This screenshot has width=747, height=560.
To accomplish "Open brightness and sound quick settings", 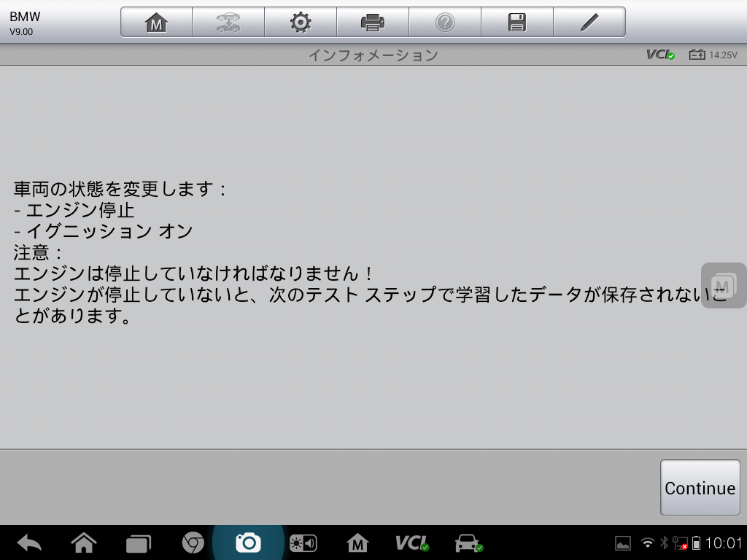I will 303,542.
